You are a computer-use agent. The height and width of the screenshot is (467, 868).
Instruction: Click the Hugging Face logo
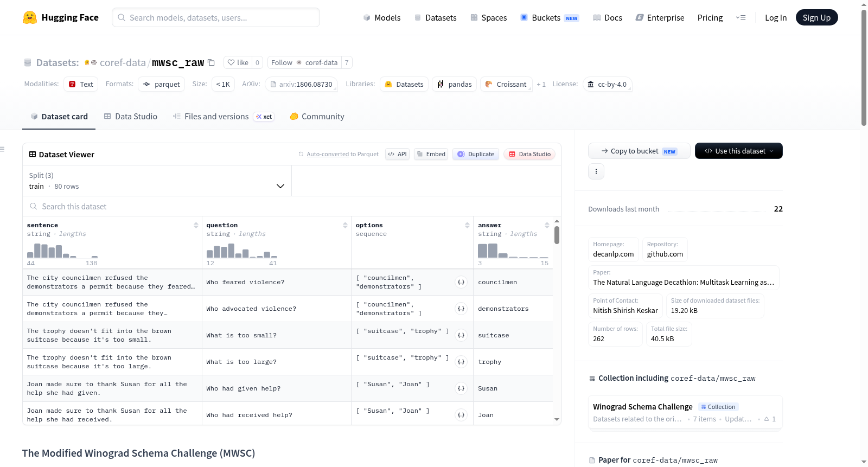60,17
